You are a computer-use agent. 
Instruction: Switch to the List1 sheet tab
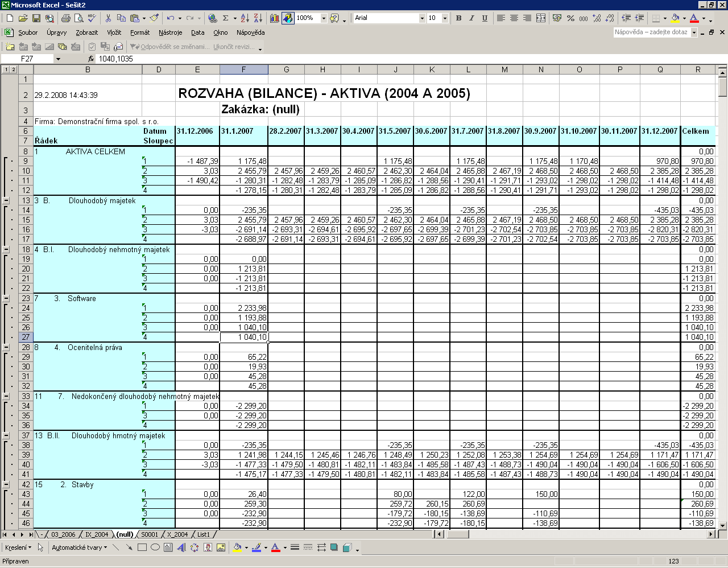coord(203,534)
